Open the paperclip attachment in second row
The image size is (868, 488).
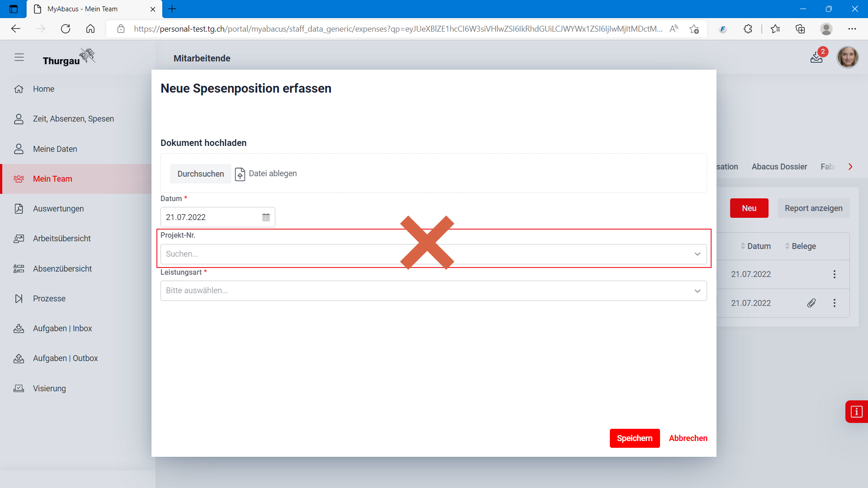811,303
